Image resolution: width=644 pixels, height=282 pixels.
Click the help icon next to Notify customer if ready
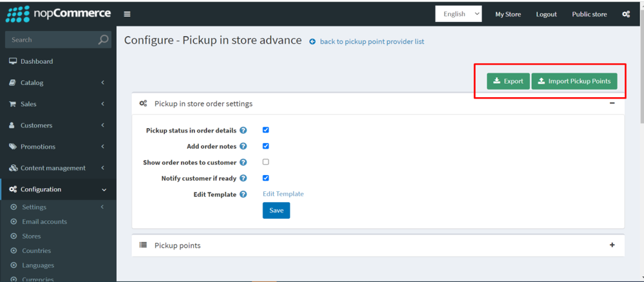(x=243, y=178)
